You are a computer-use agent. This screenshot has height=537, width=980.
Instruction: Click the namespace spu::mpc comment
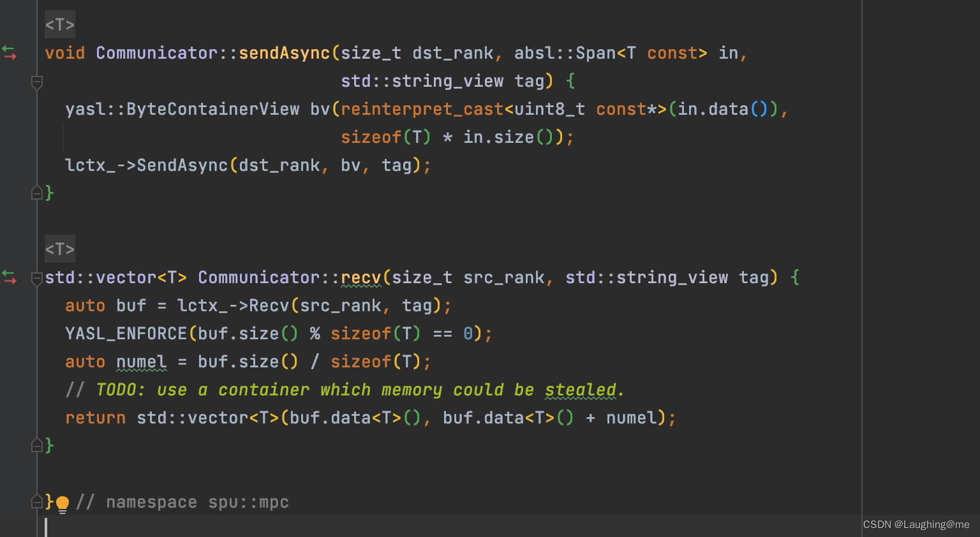pos(182,502)
